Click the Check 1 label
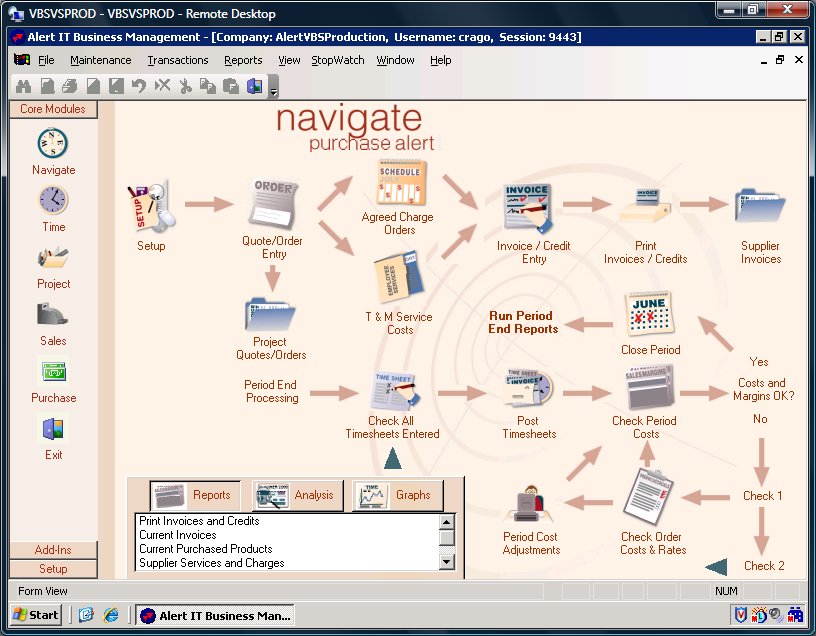Viewport: 816px width, 636px height. [762, 496]
